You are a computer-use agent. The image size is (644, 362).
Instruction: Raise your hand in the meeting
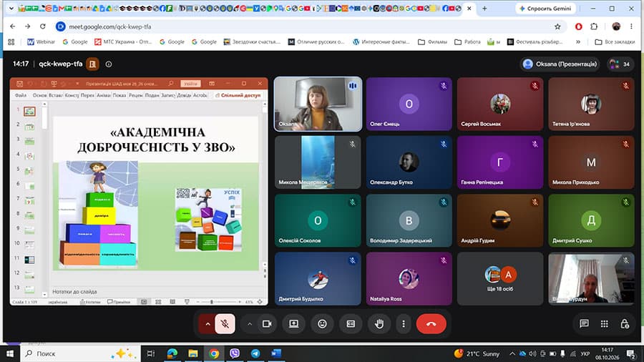[x=379, y=324]
